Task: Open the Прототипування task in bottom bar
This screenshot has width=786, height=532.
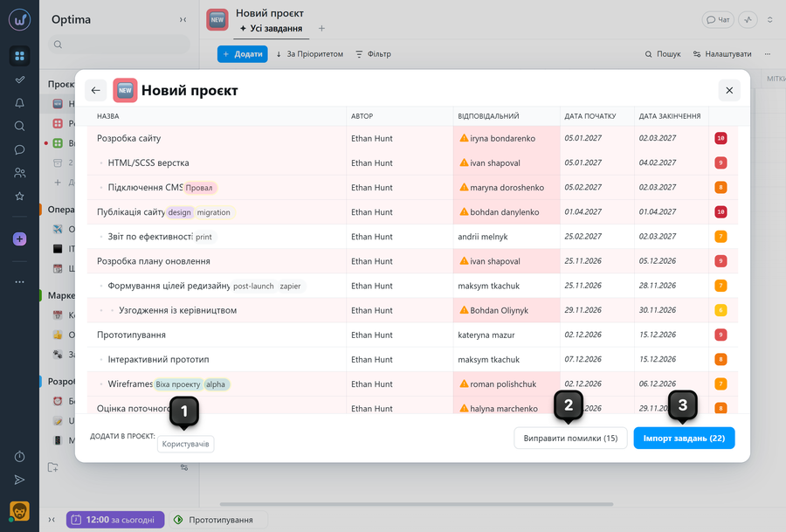Action: 218,520
